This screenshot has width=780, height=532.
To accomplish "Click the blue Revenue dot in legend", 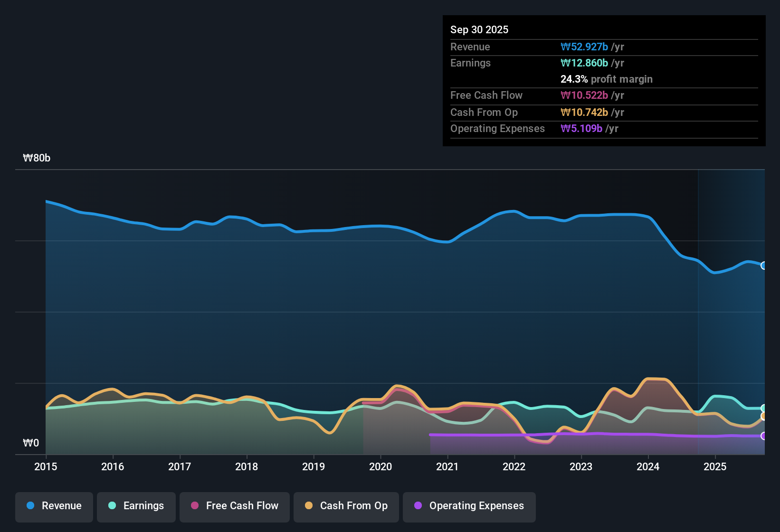I will pos(30,506).
